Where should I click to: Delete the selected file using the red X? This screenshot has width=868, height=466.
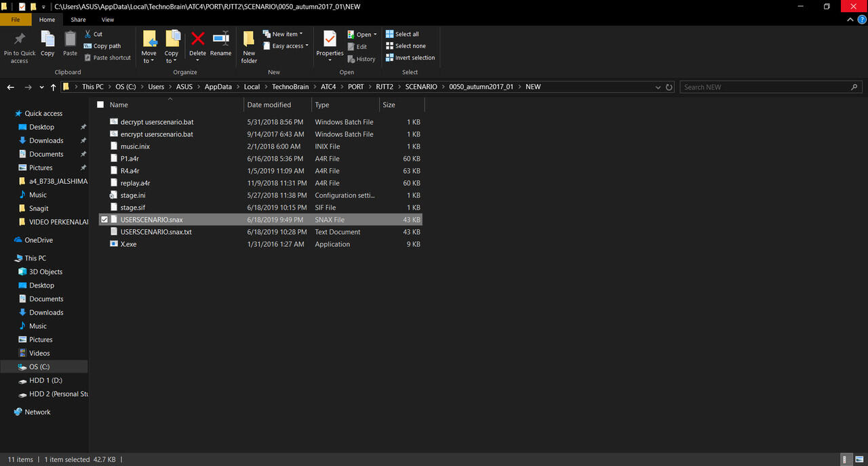(197, 40)
